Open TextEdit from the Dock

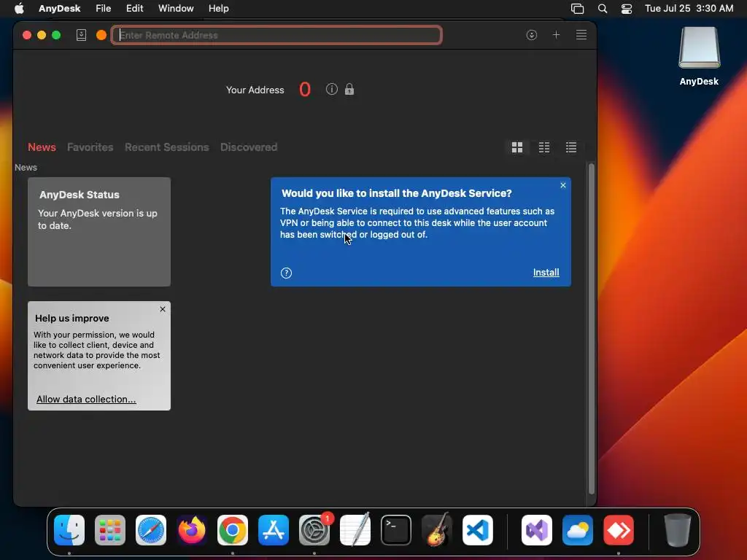(x=355, y=530)
